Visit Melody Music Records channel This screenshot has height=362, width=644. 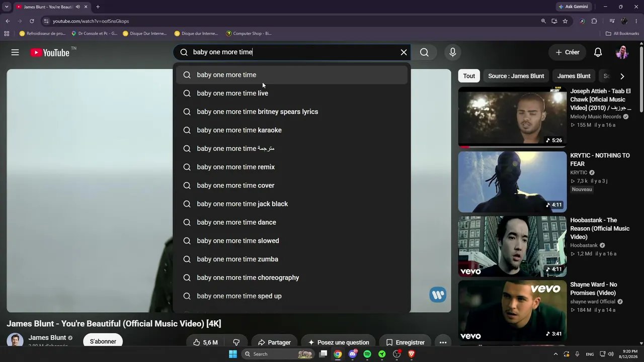tap(596, 117)
